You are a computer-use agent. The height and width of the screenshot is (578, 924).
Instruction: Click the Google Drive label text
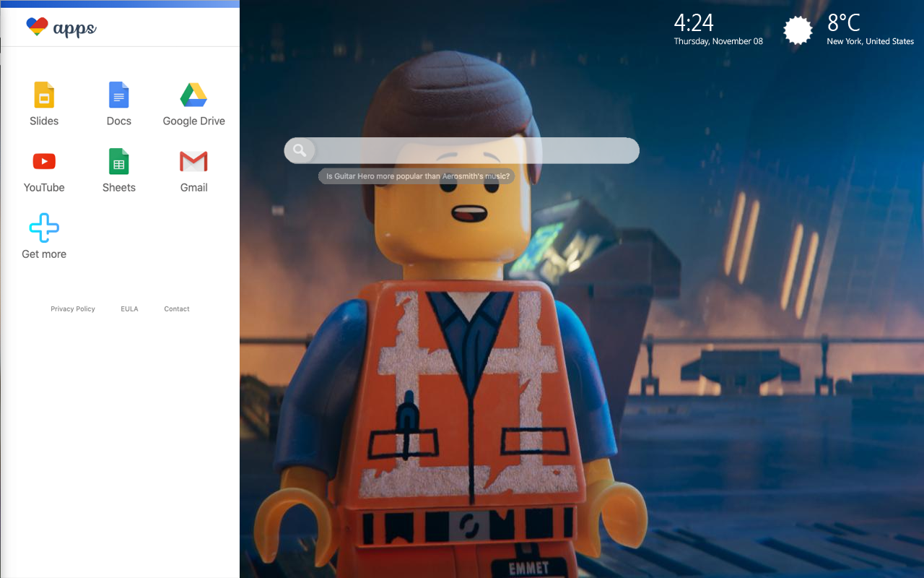tap(193, 121)
